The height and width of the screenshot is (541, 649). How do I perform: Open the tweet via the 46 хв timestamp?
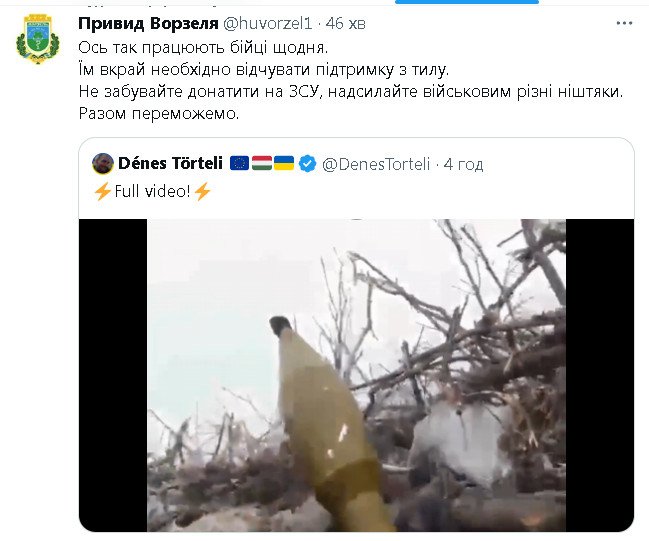tap(346, 24)
